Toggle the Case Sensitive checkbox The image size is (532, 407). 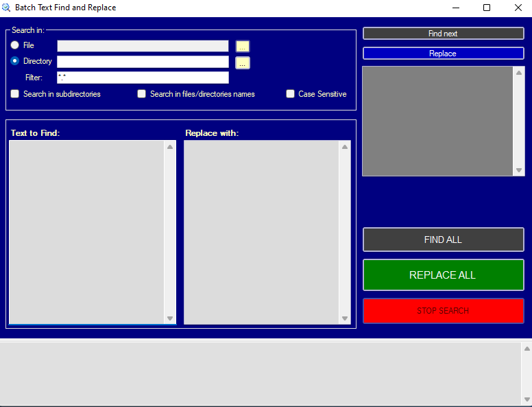pyautogui.click(x=290, y=94)
